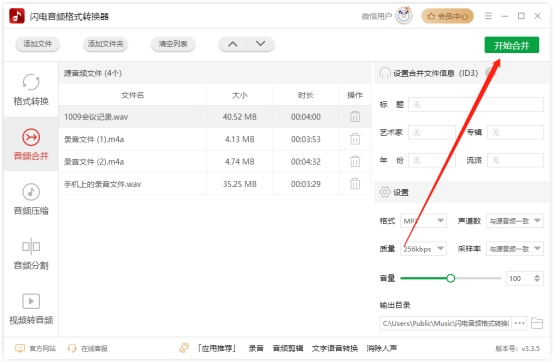Click the 专辑 input field
Viewport: 554px width, 363px height.
[515, 133]
